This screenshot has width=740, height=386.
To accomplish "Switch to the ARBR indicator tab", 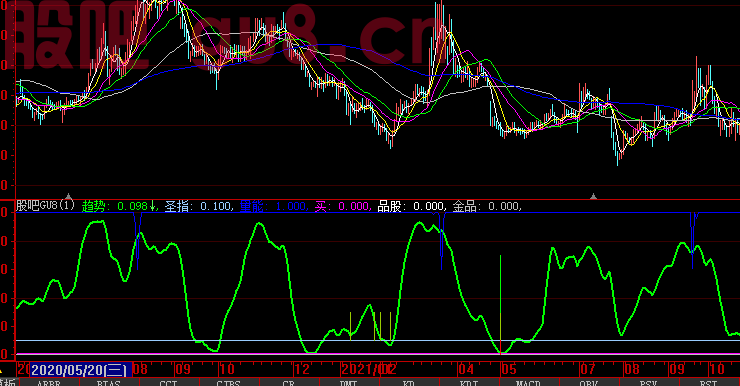I will coord(49,383).
